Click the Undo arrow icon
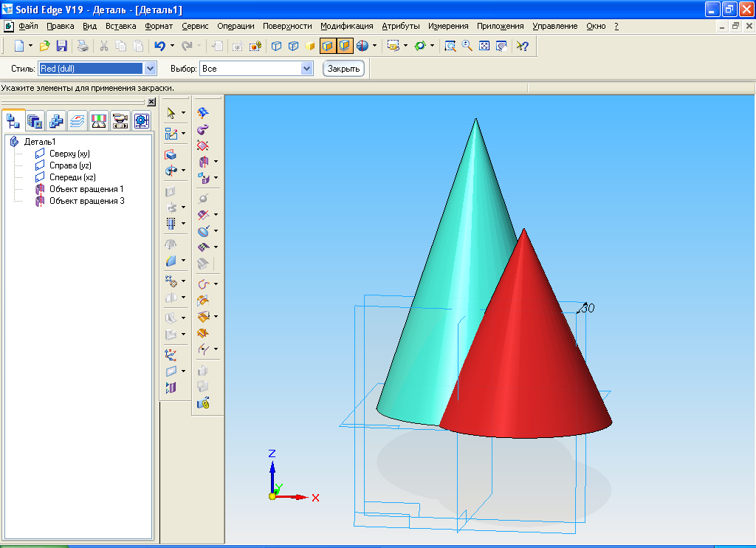Screen dimensions: 756x548 click(159, 46)
